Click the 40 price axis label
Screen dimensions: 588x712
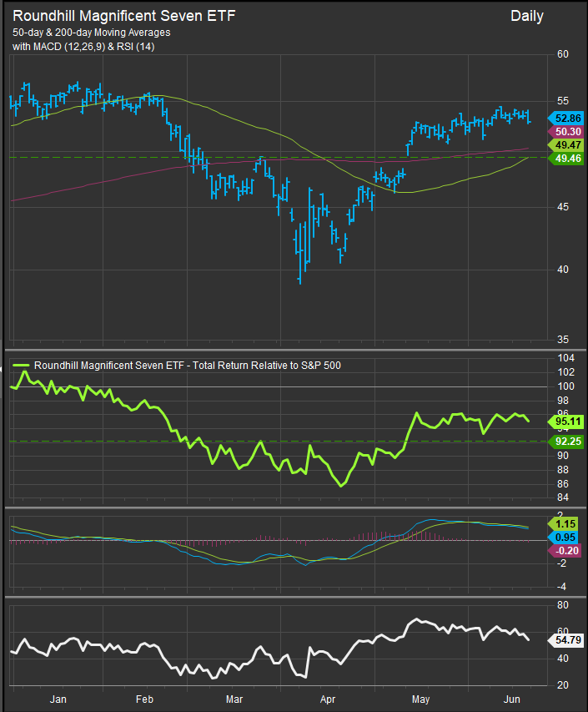tap(563, 270)
